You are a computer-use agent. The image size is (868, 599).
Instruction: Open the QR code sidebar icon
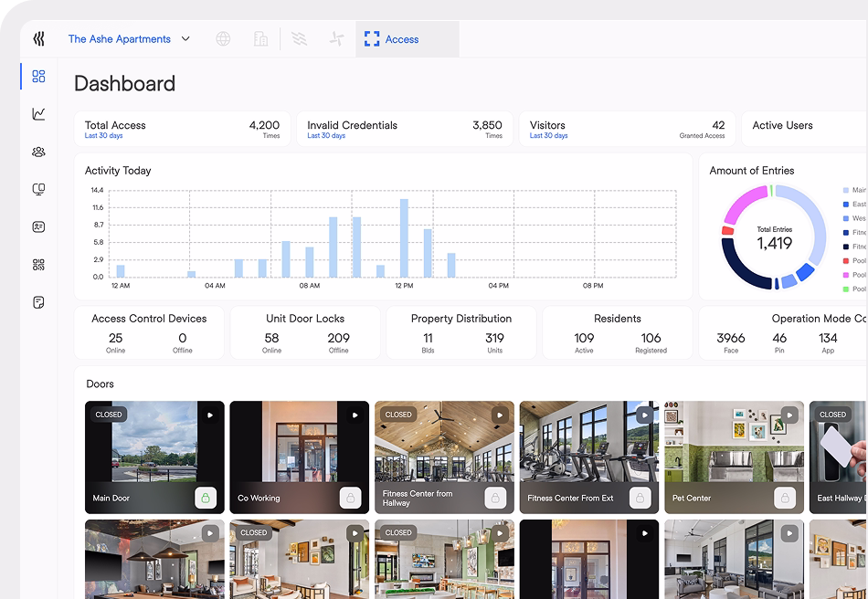38,265
